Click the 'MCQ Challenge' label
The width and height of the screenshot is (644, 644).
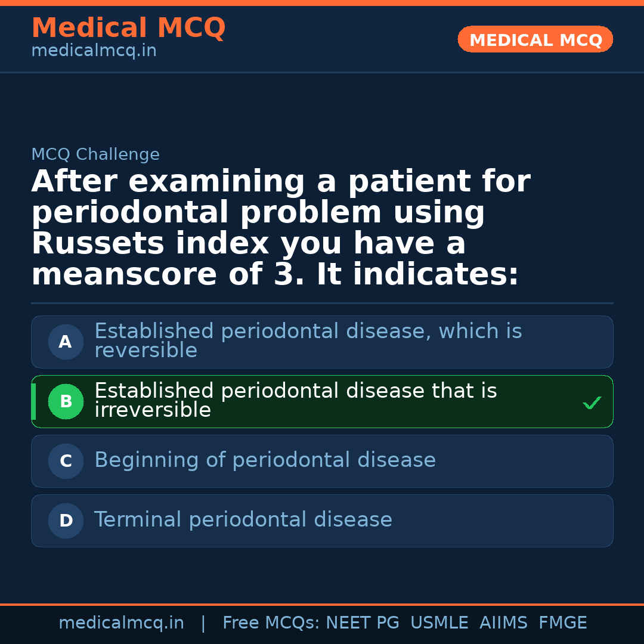(95, 155)
